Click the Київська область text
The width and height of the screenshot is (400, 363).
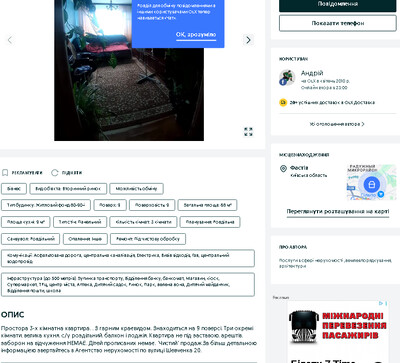309,175
